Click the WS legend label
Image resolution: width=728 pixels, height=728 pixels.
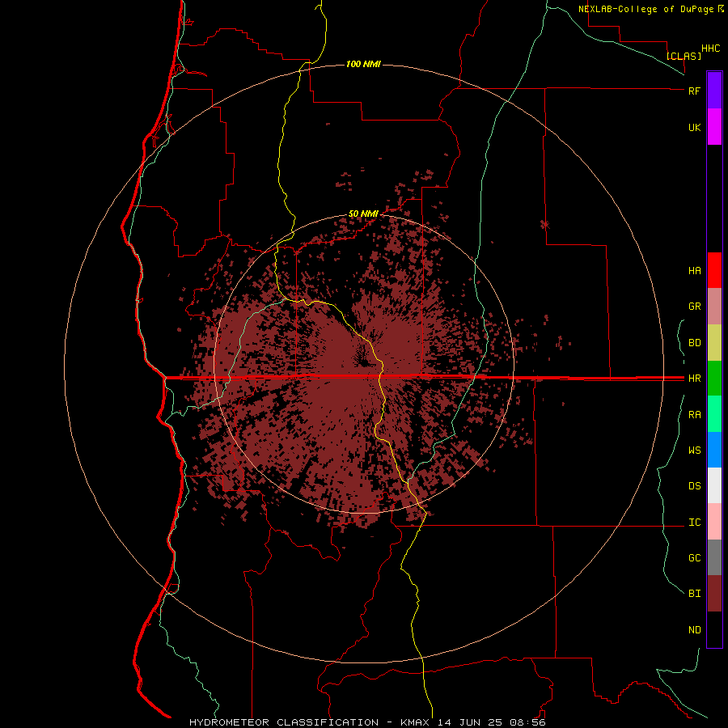coord(694,451)
